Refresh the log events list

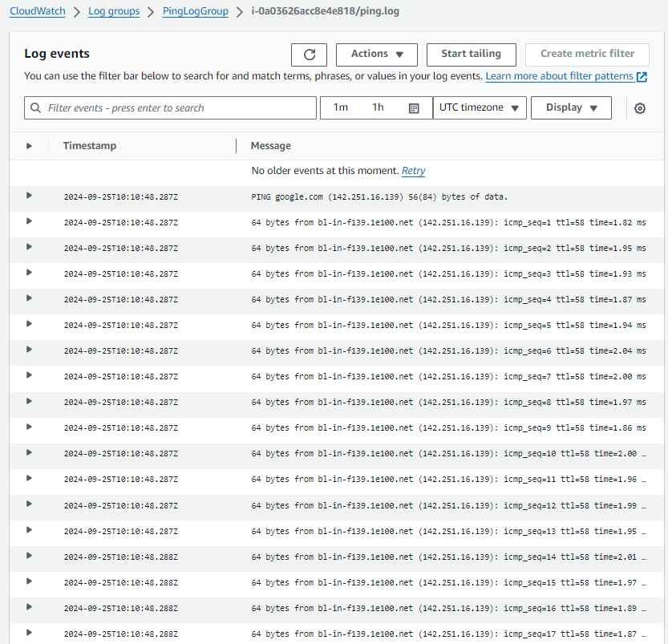click(310, 55)
